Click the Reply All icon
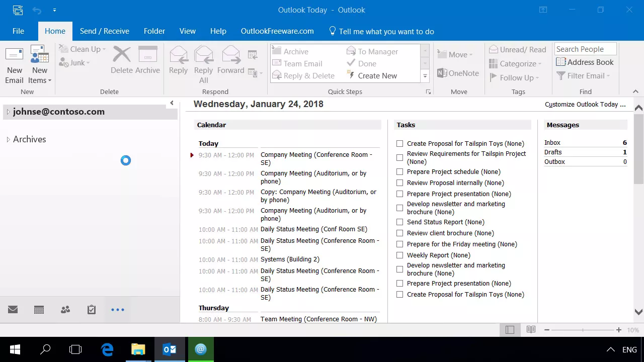The height and width of the screenshot is (362, 644). [x=203, y=54]
